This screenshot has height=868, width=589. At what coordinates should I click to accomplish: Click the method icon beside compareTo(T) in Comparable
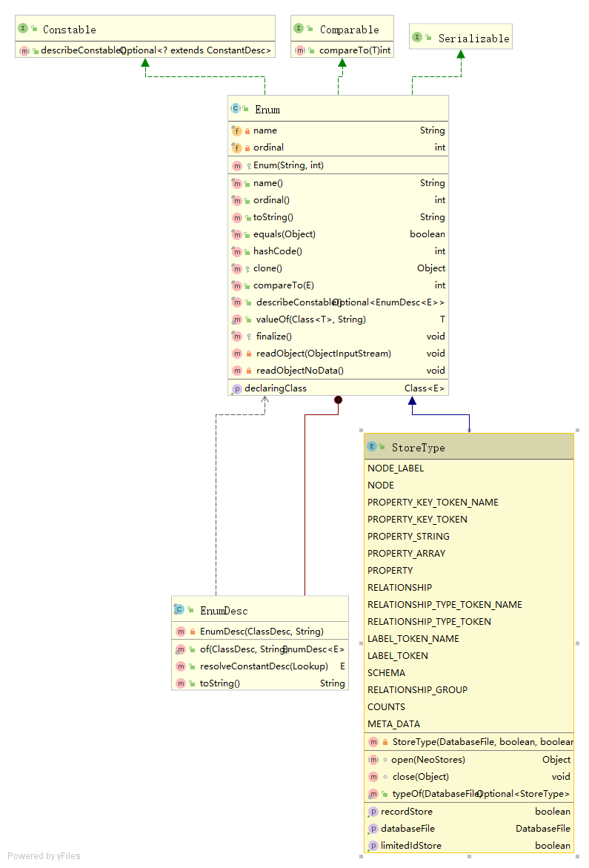coord(300,51)
